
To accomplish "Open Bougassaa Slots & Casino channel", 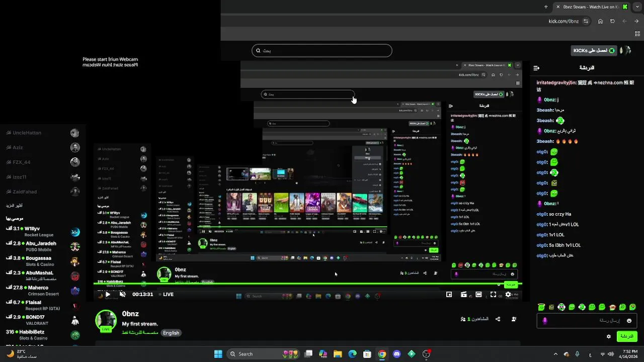I will (x=43, y=261).
